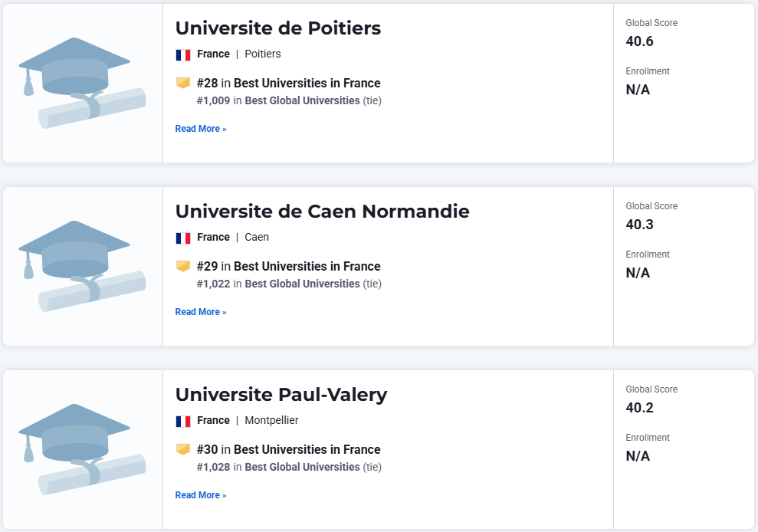Click the yellow badge icon beside #30 ranking

tap(182, 449)
